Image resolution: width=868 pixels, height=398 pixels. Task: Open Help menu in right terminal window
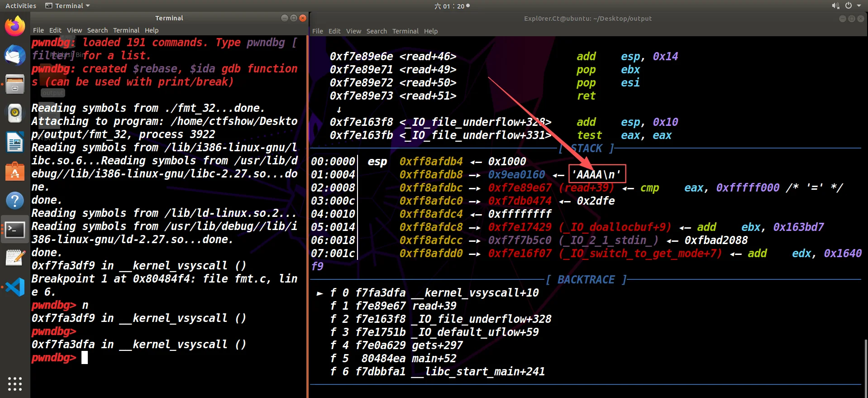coord(431,31)
